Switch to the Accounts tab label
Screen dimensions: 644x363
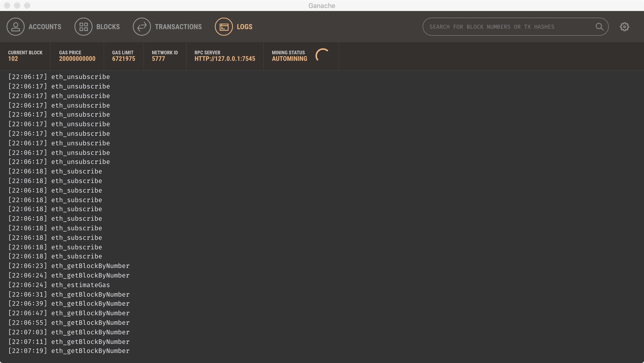[x=45, y=27]
